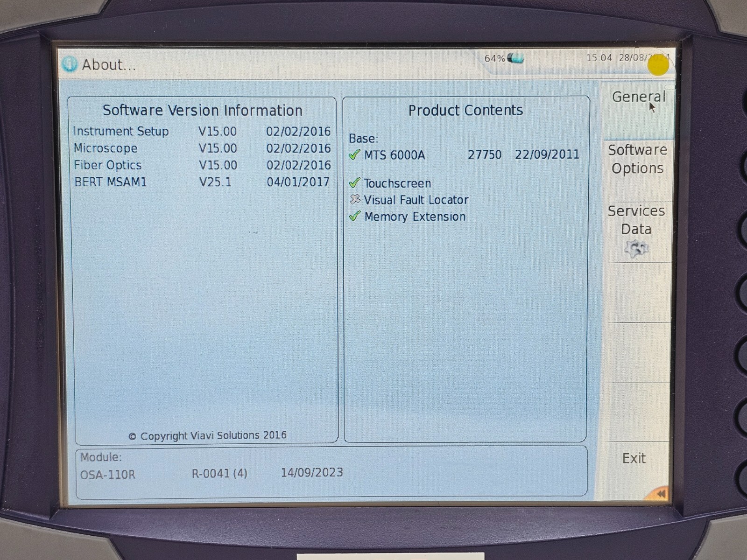Viewport: 747px width, 560px height.
Task: Select the Fiber Optics row label
Action: (108, 165)
